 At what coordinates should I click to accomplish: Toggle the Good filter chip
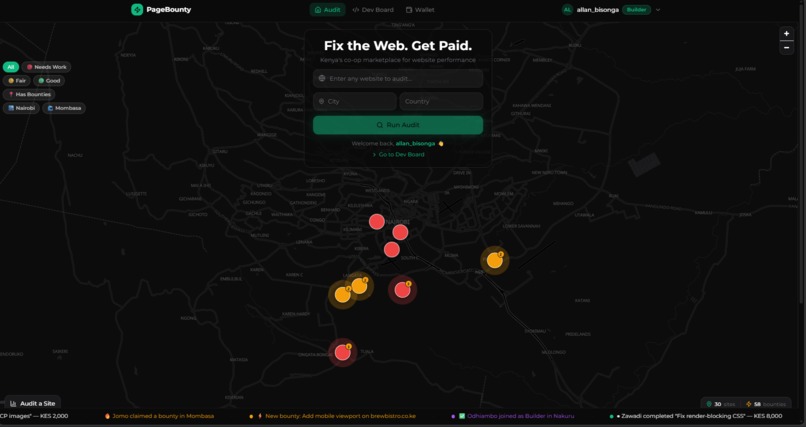[x=49, y=81]
